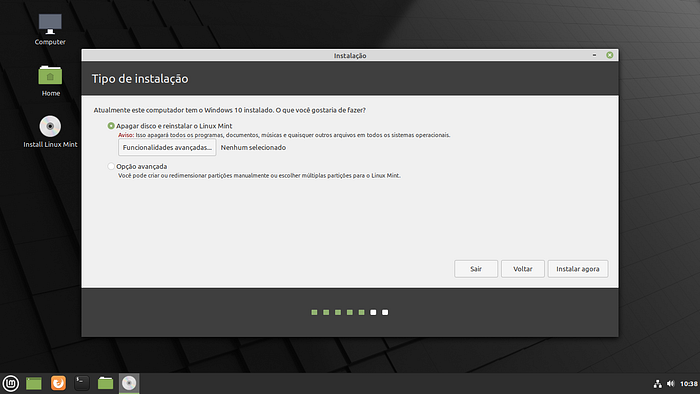Open the Home folder desktop icon
Image resolution: width=700 pixels, height=394 pixels.
click(x=50, y=80)
